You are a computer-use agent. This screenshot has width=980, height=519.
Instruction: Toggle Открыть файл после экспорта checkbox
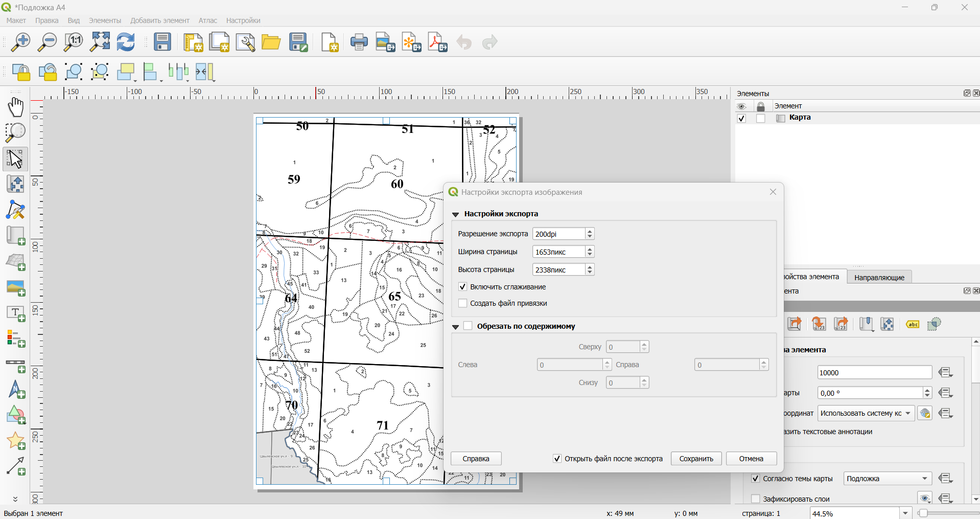[557, 459]
